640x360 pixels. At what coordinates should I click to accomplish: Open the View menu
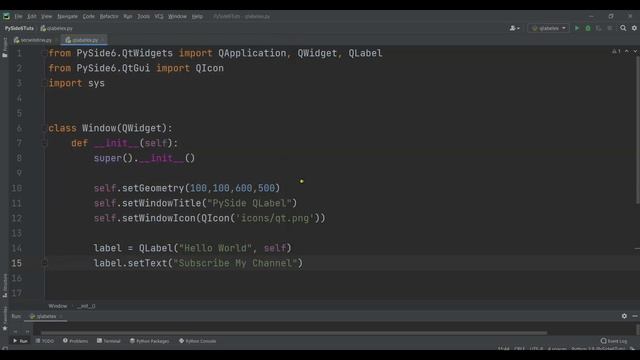(47, 16)
